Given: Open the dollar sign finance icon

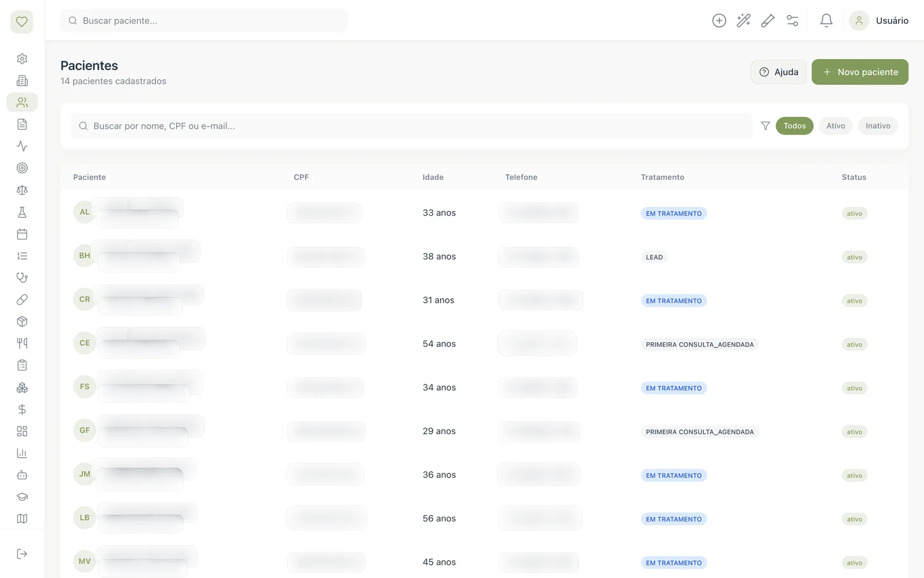Looking at the screenshot, I should click(22, 409).
